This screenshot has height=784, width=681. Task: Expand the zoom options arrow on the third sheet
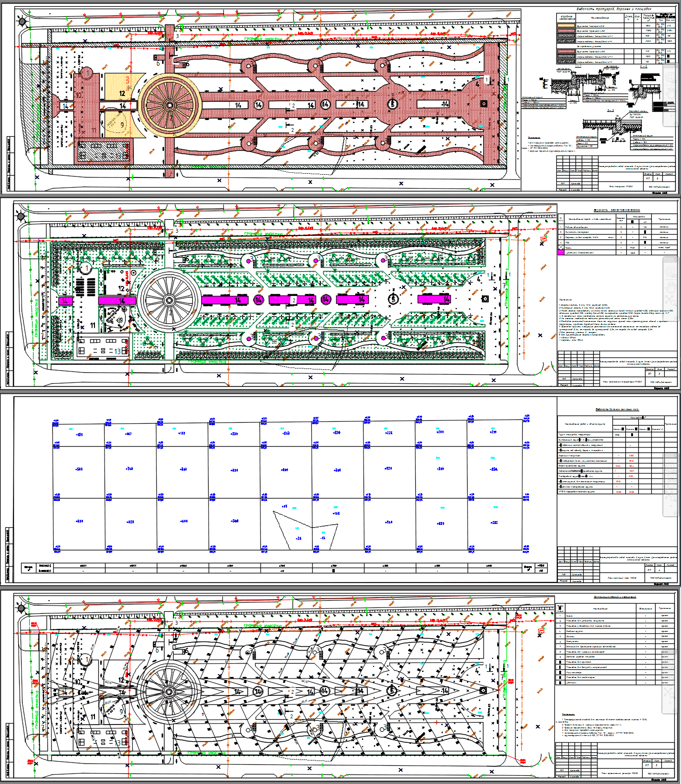[x=671, y=506]
